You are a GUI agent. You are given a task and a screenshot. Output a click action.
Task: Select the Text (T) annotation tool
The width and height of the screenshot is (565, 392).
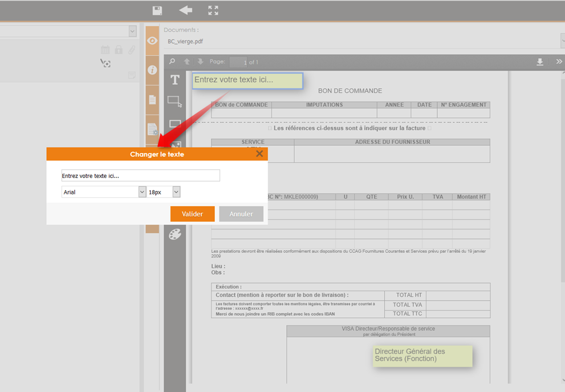pos(175,80)
